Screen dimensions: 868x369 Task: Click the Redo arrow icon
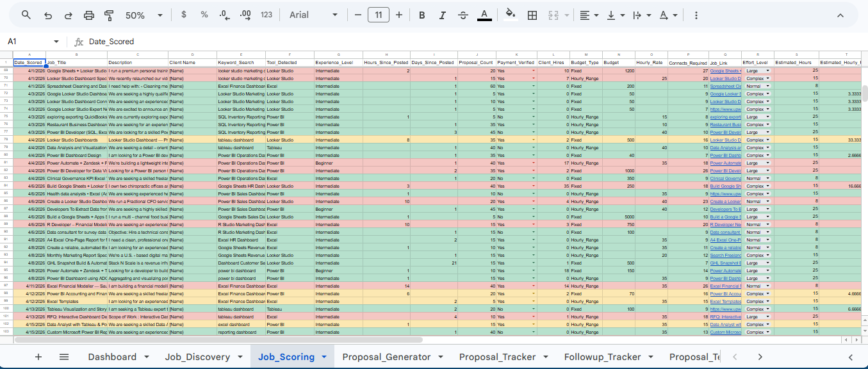point(68,15)
